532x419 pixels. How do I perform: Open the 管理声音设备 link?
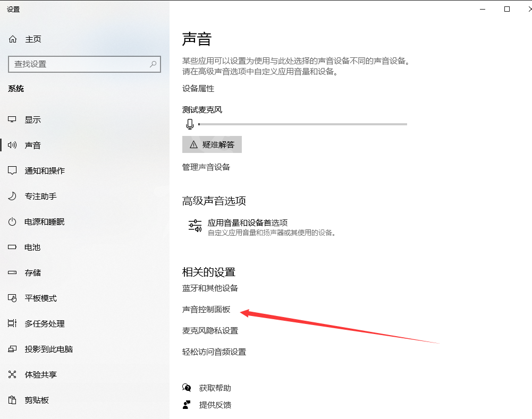pos(206,167)
